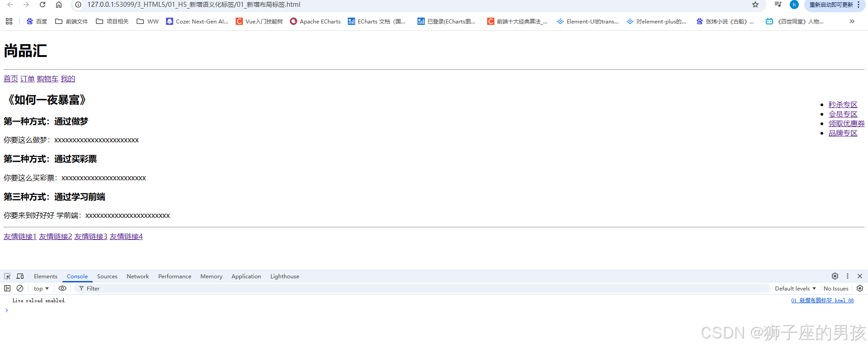
Task: Bookmark this page with the star icon
Action: [x=755, y=5]
